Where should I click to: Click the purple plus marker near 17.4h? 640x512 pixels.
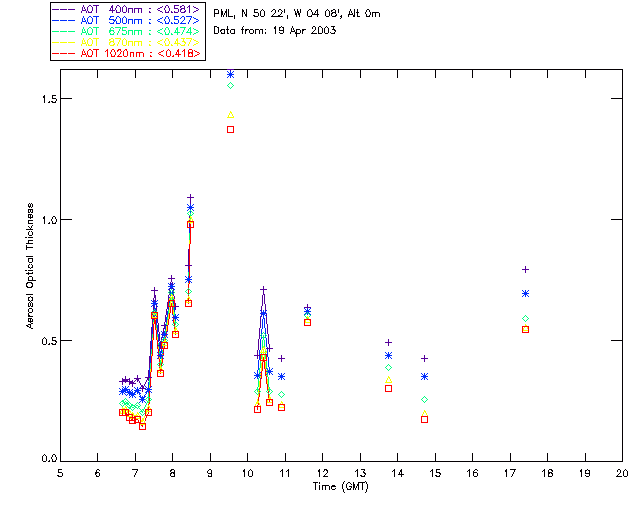click(526, 269)
